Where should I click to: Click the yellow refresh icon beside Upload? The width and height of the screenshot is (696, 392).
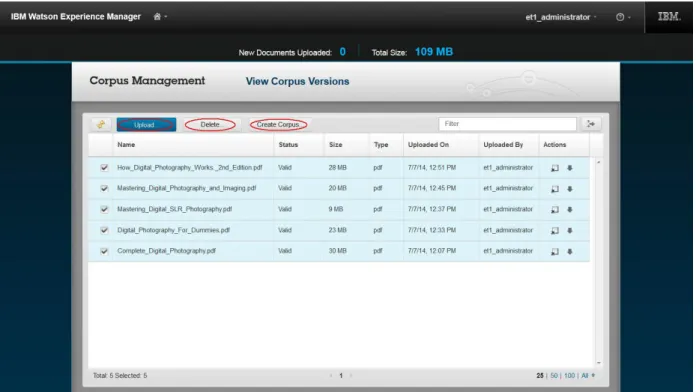pyautogui.click(x=101, y=124)
